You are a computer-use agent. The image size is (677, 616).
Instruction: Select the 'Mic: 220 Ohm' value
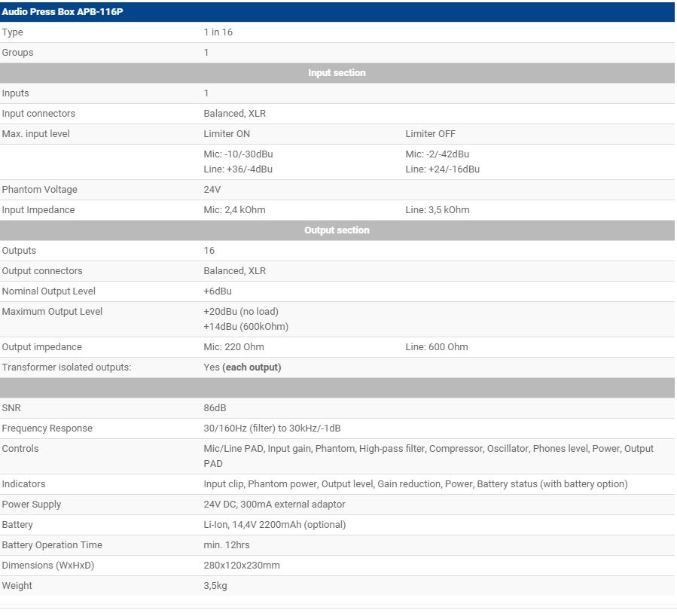point(233,347)
